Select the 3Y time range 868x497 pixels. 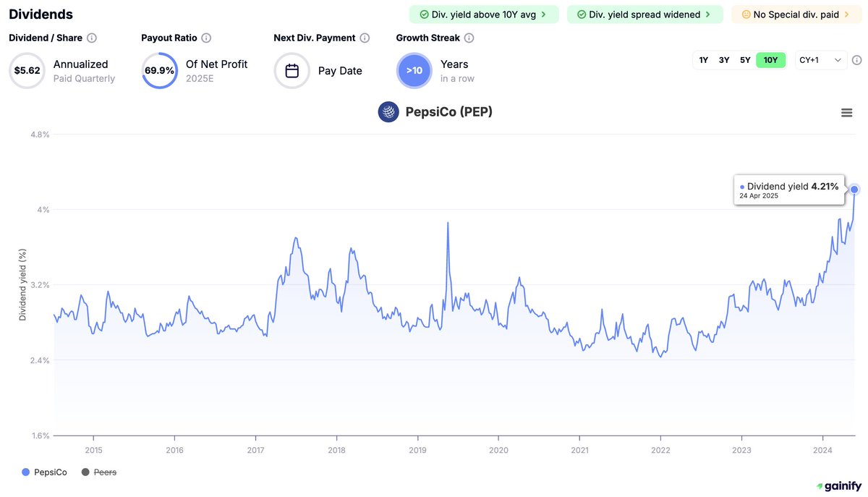(724, 60)
